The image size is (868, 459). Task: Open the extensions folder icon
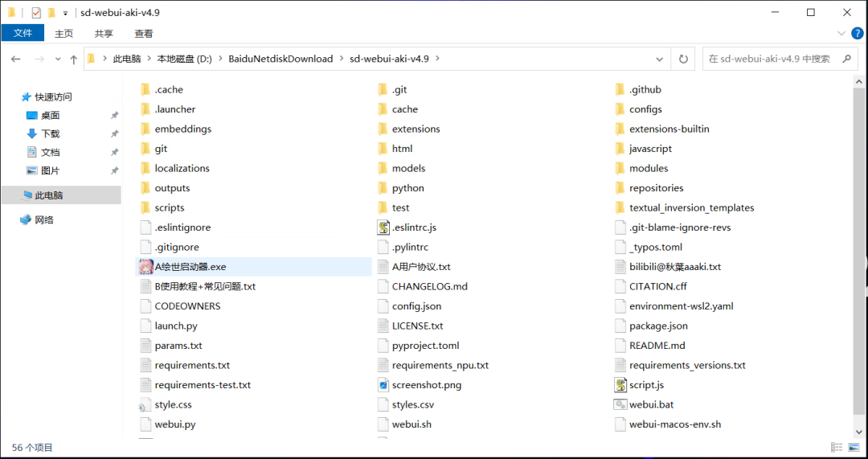383,129
